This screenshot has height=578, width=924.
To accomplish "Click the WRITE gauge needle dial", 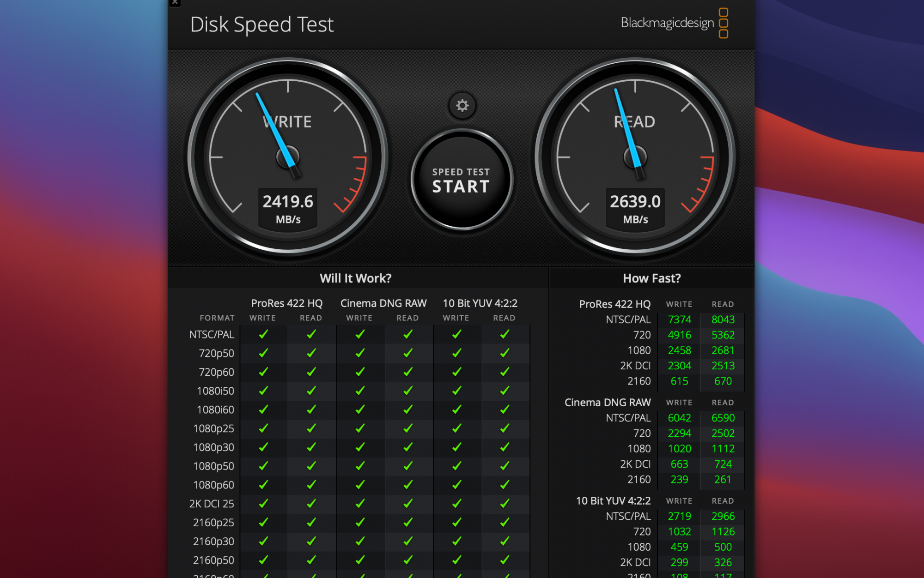I will (x=288, y=157).
